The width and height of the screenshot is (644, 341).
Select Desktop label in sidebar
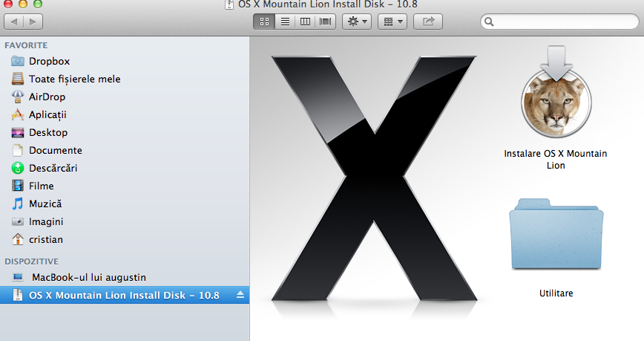pos(48,132)
